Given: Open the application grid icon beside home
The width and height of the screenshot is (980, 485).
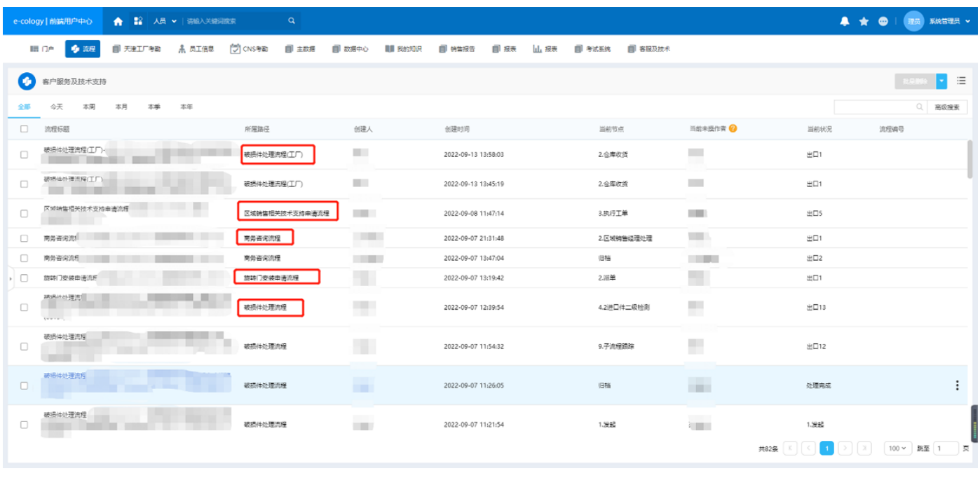Looking at the screenshot, I should tap(138, 21).
